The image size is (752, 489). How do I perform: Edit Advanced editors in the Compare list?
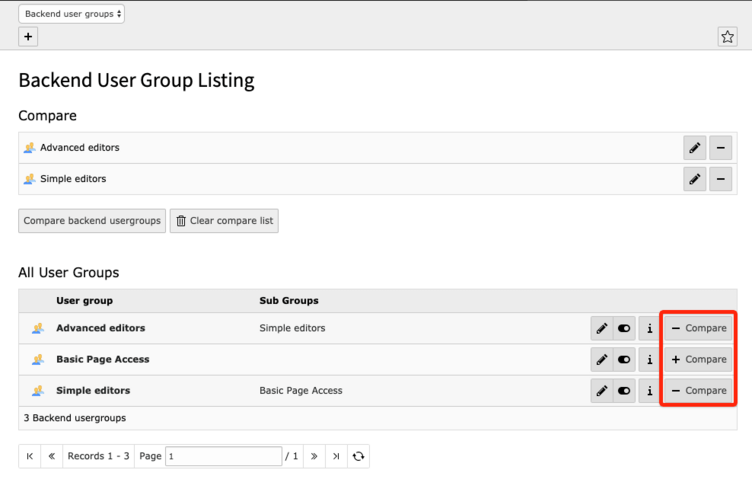[x=694, y=148]
